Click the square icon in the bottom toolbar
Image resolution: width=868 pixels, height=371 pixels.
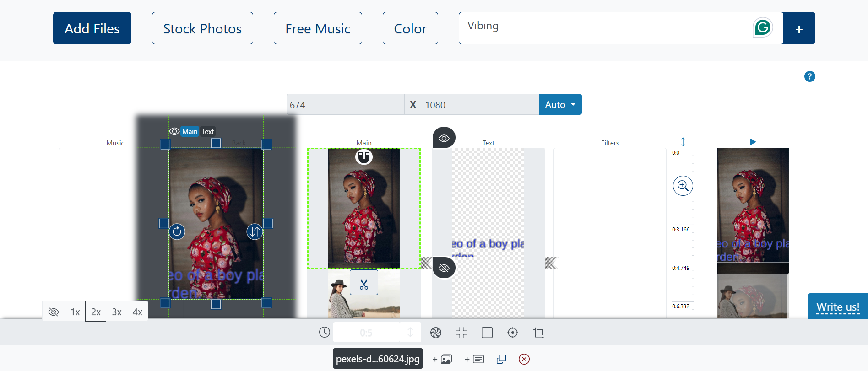[x=487, y=333]
